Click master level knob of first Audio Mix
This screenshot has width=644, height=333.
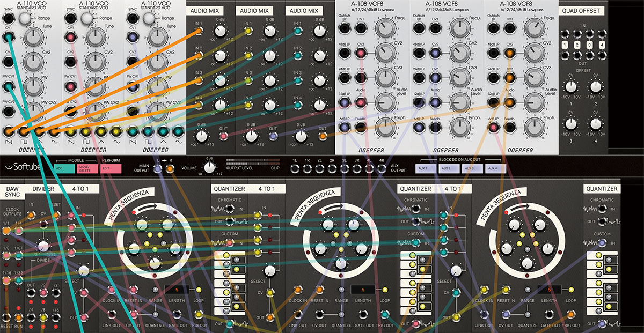coord(201,136)
